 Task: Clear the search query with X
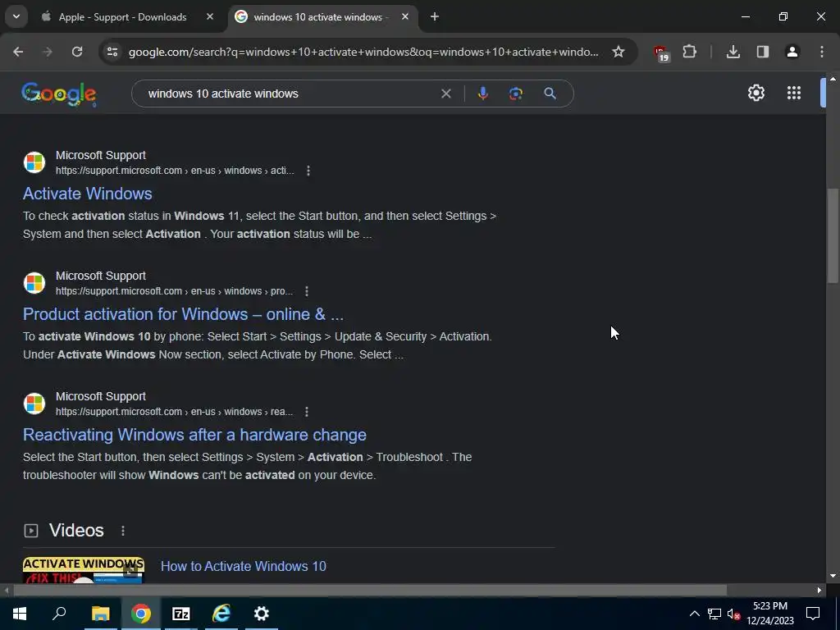tap(445, 94)
